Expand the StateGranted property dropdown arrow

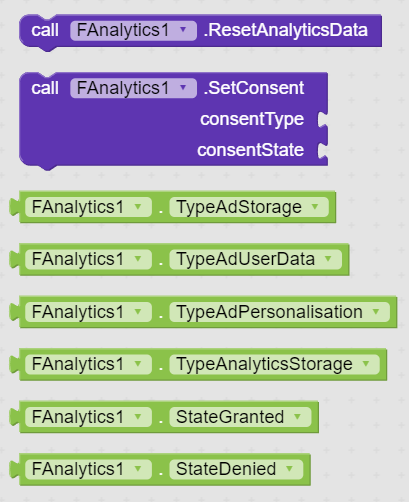pos(297,416)
